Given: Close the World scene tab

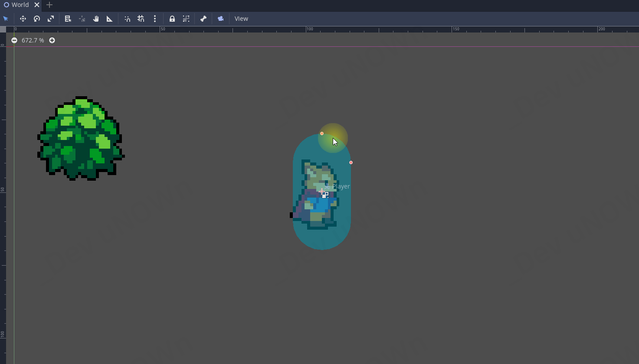Looking at the screenshot, I should tap(37, 5).
